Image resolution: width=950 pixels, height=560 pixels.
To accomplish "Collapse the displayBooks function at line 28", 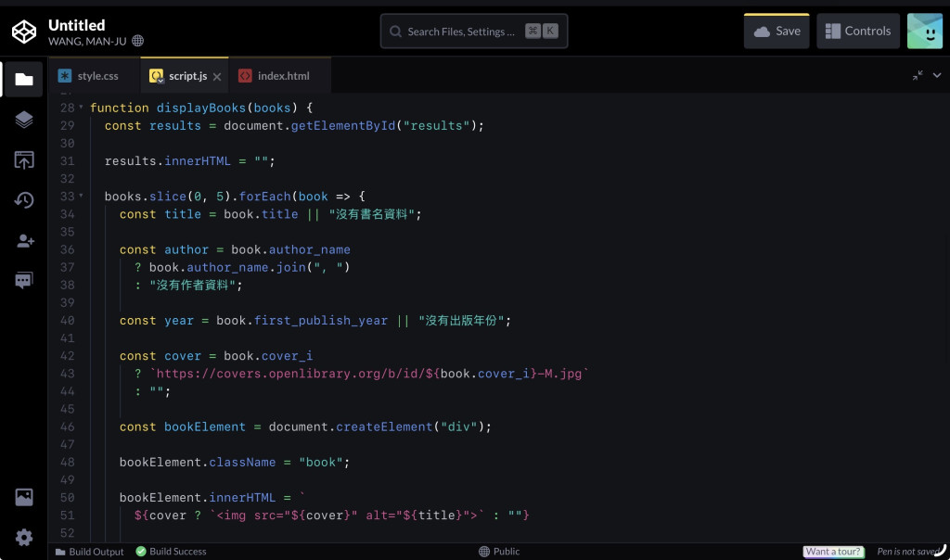I will click(82, 108).
